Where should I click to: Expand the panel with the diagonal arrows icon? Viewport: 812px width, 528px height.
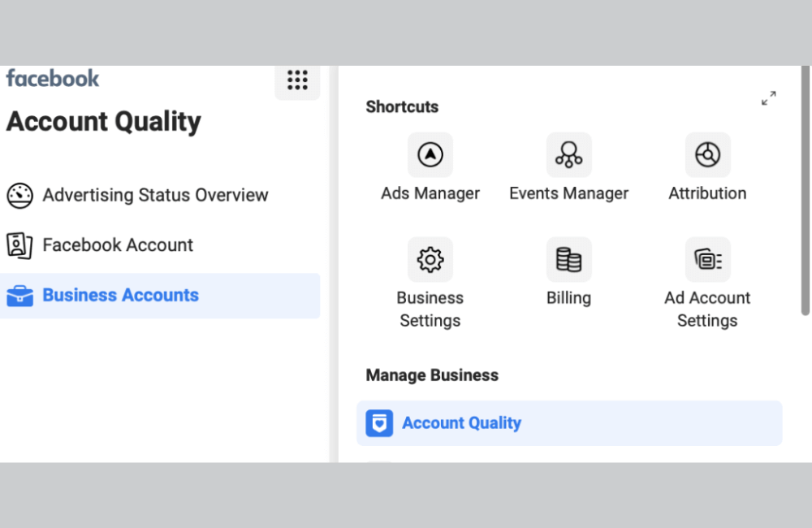(x=768, y=98)
